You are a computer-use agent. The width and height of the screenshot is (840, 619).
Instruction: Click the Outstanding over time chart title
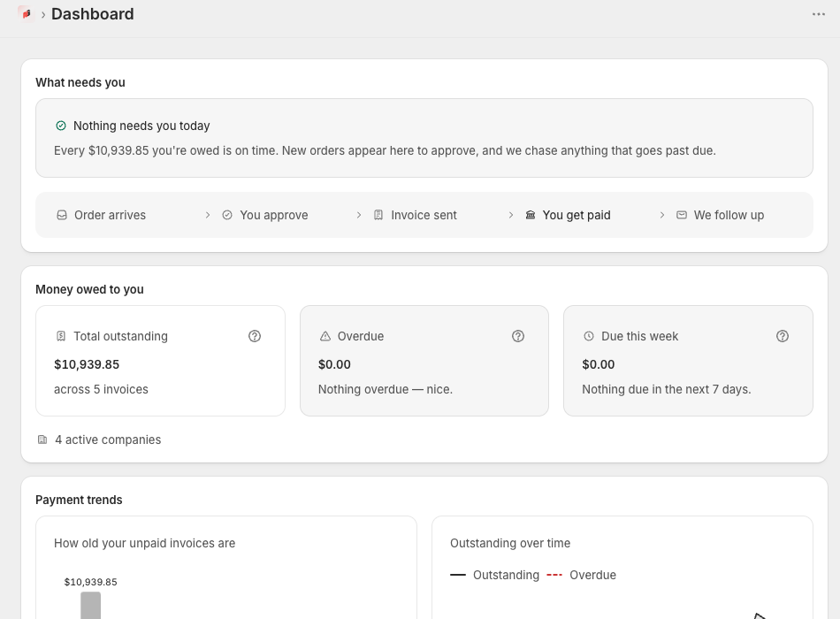pyautogui.click(x=510, y=543)
